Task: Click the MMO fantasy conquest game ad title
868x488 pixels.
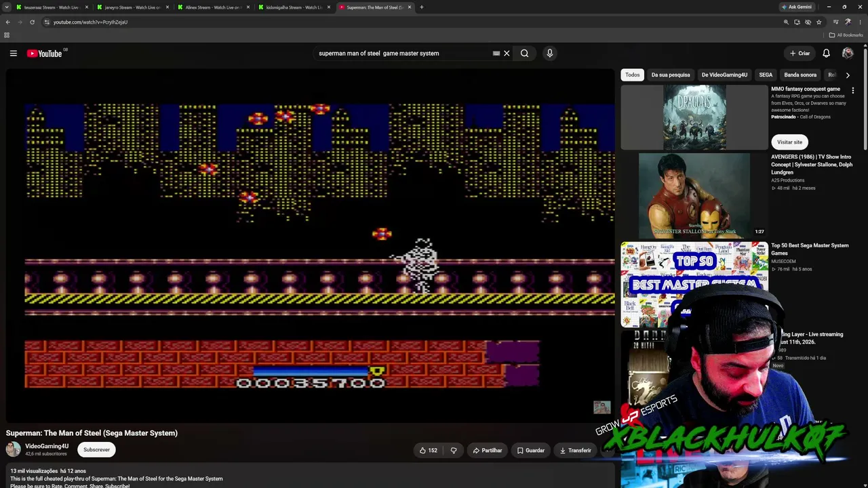Action: pyautogui.click(x=806, y=89)
